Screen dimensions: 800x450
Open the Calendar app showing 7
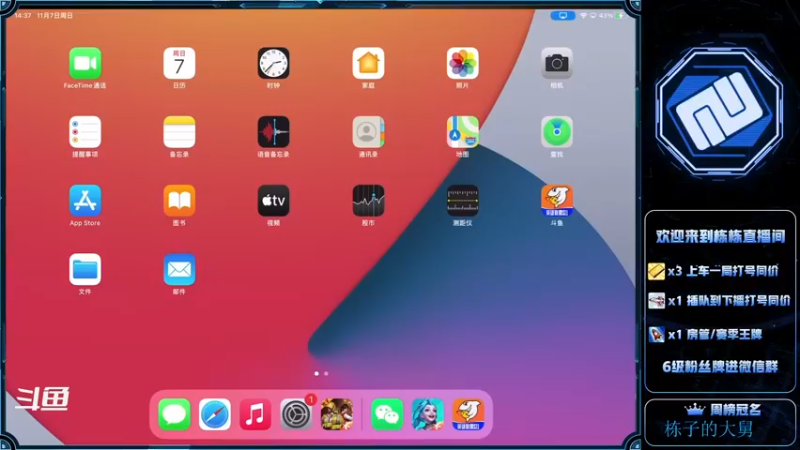tap(179, 63)
